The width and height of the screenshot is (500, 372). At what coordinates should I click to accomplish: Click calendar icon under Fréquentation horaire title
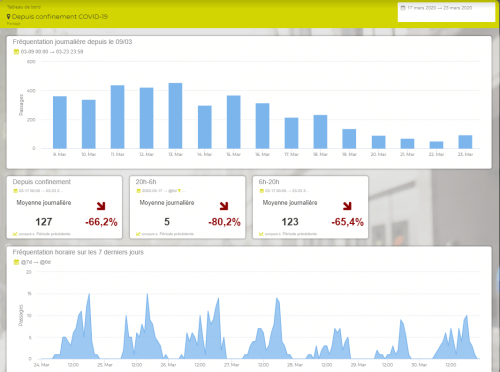pyautogui.click(x=16, y=262)
